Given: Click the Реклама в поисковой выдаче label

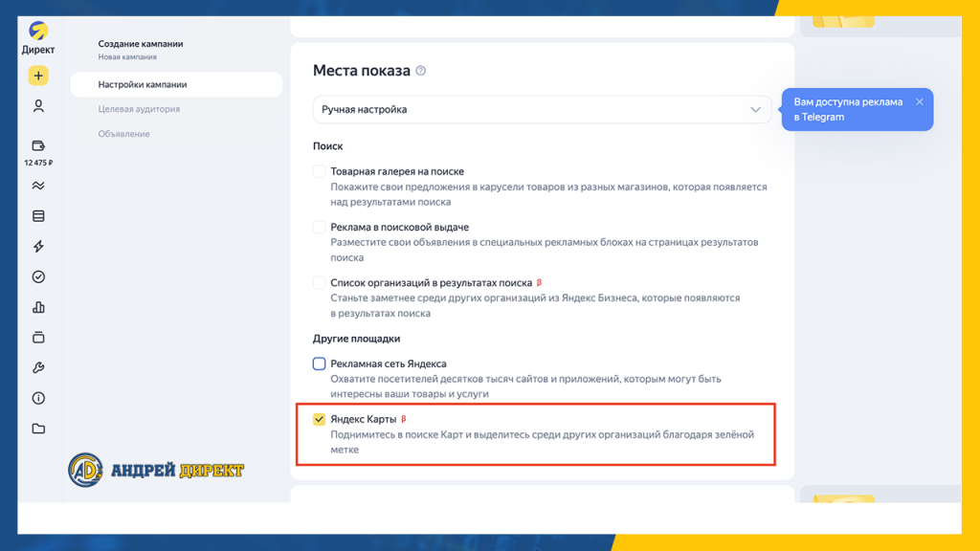Looking at the screenshot, I should click(399, 227).
